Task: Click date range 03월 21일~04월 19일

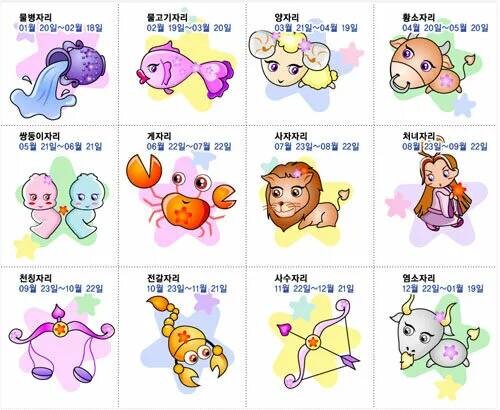Action: (316, 28)
